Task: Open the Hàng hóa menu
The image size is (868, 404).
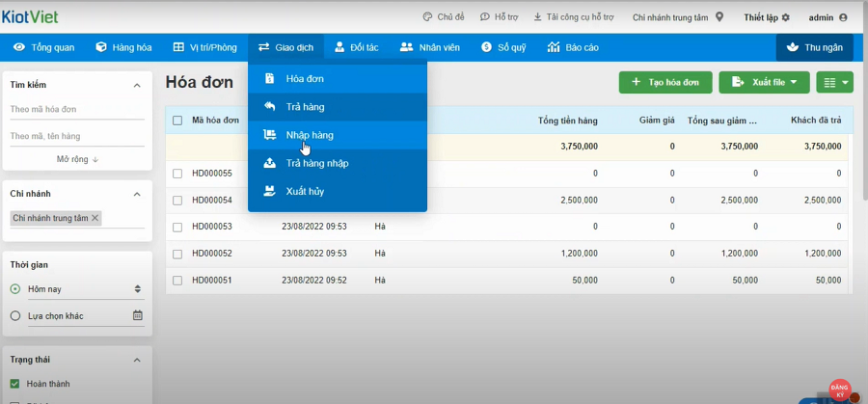Action: coord(124,47)
